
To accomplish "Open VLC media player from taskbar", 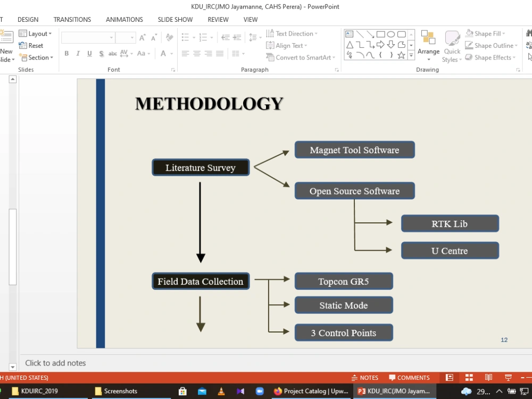I will pyautogui.click(x=221, y=391).
